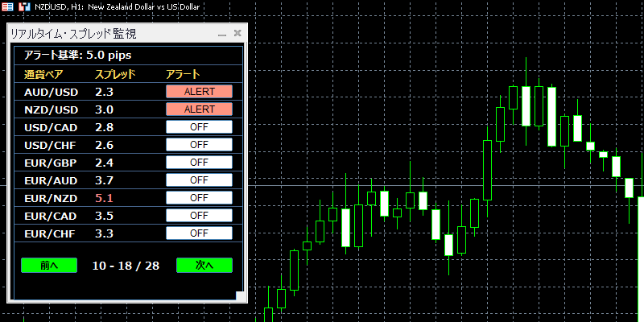Click the スプレッド column header
This screenshot has width=644, height=322.
[115, 74]
